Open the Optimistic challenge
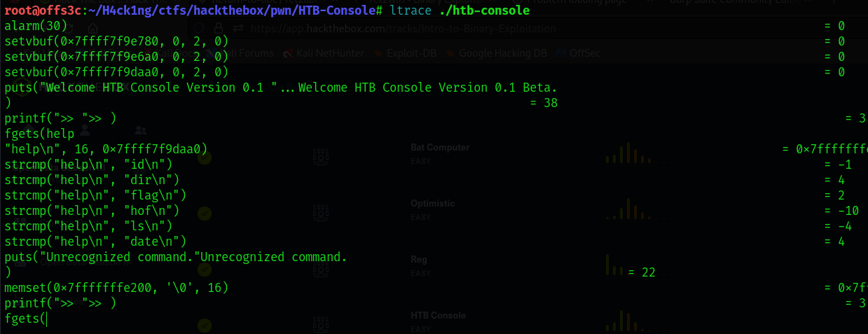Screen dimensions: 868x334 pos(432,204)
